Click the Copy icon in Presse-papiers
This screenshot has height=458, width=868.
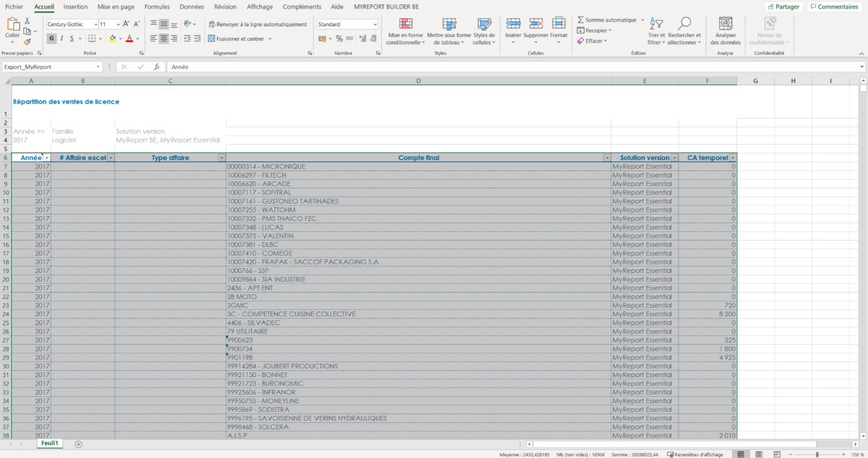[x=27, y=31]
